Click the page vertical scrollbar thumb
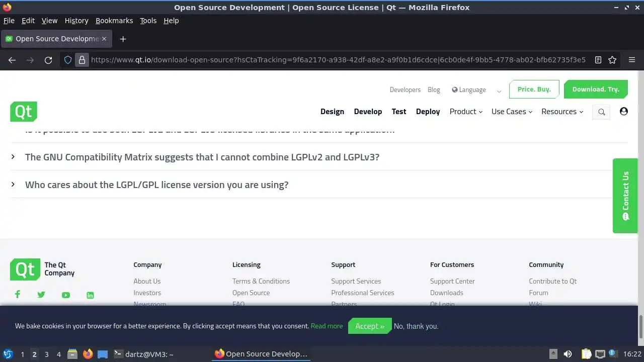Viewport: 644px width, 362px height. [x=640, y=327]
